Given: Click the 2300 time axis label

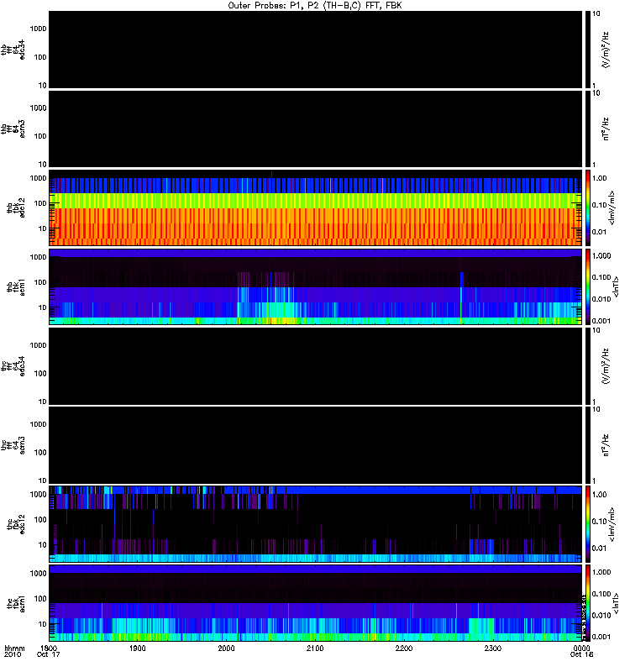Looking at the screenshot, I should [x=493, y=648].
